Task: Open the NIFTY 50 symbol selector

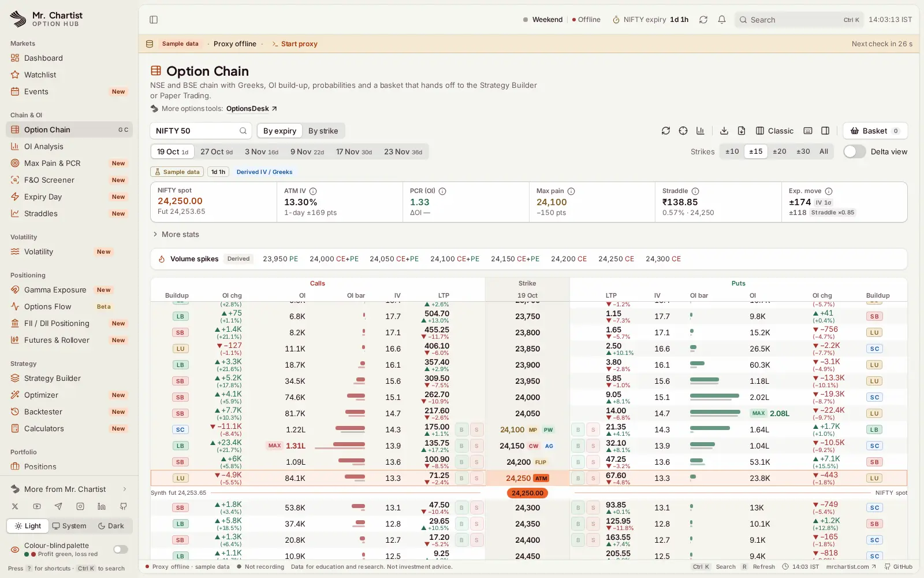Action: point(201,131)
